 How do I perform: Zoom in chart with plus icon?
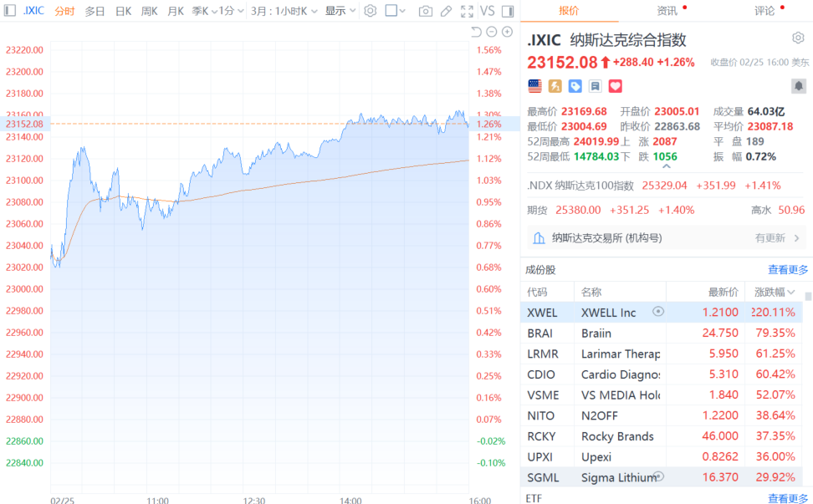tap(507, 32)
